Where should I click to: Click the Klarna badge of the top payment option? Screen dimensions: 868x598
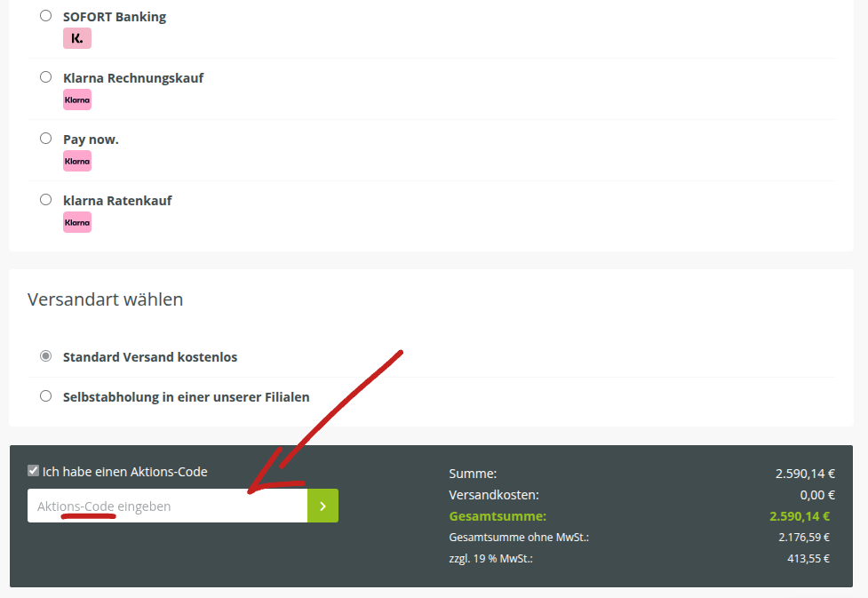(76, 38)
